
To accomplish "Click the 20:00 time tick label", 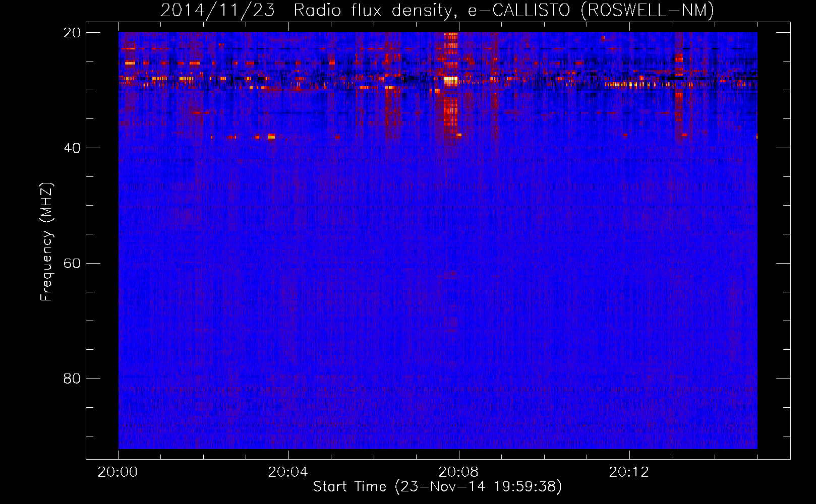I will pyautogui.click(x=118, y=472).
